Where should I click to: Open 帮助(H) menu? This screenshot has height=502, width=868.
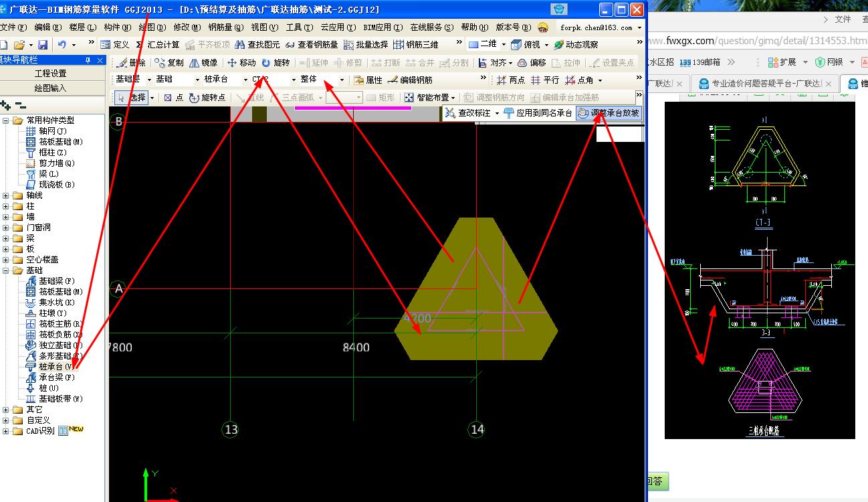coord(474,27)
